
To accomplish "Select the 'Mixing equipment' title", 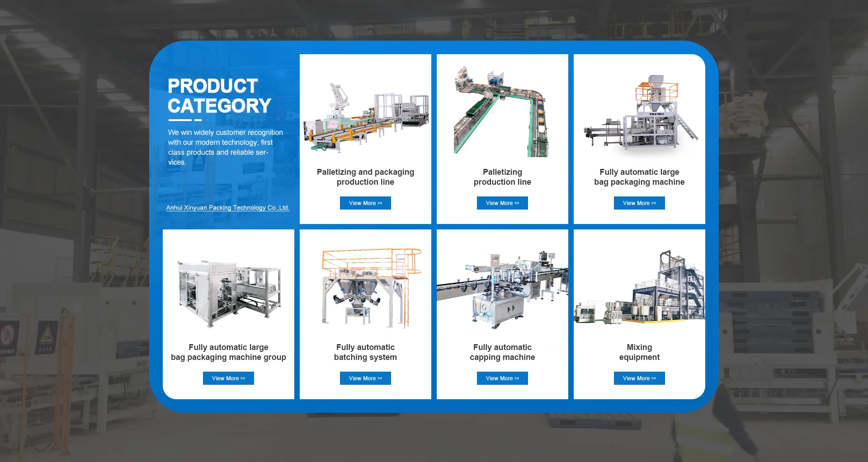I will click(639, 352).
